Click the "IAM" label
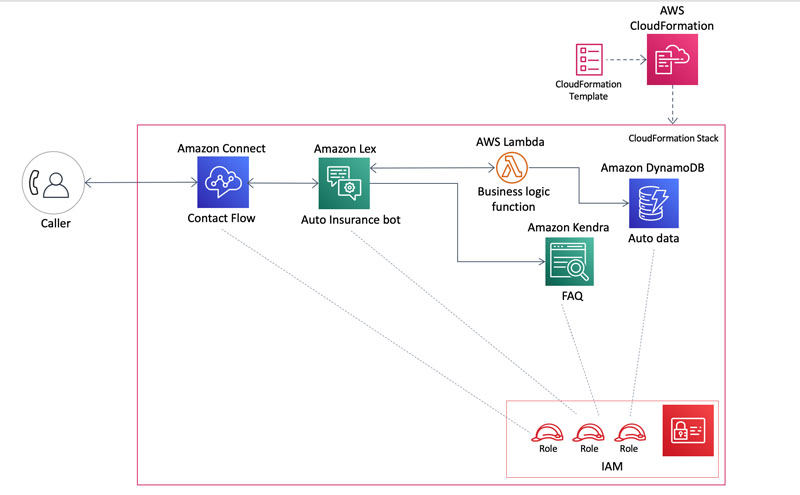The height and width of the screenshot is (495, 800). pyautogui.click(x=612, y=466)
